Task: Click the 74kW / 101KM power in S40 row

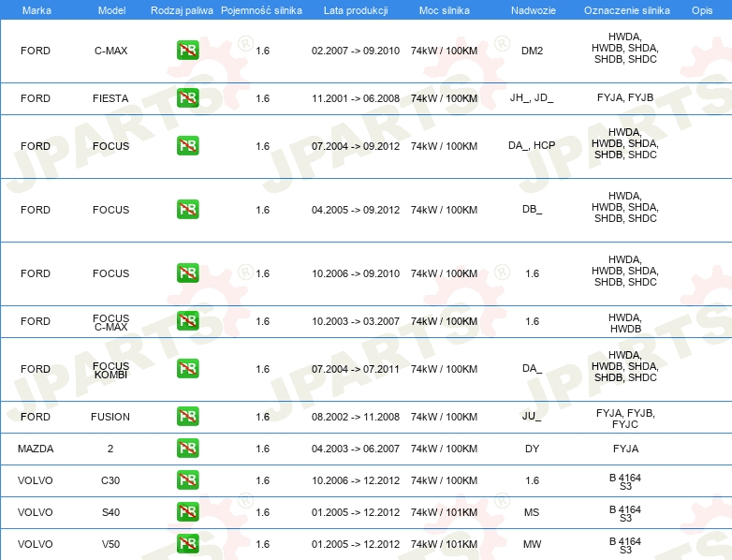Action: point(444,512)
